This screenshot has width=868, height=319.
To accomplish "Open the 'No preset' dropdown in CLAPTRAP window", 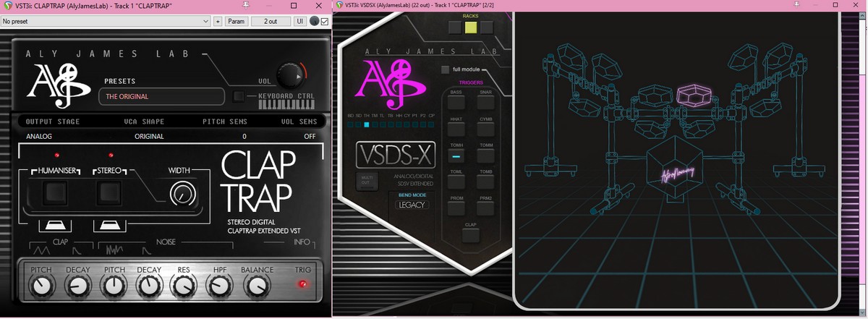I will [x=106, y=22].
